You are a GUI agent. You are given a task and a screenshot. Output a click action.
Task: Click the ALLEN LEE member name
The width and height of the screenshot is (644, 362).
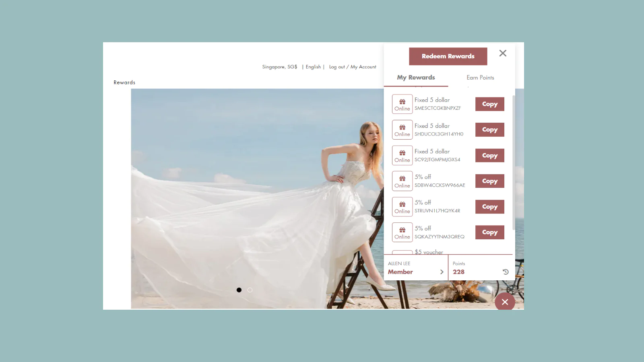399,263
